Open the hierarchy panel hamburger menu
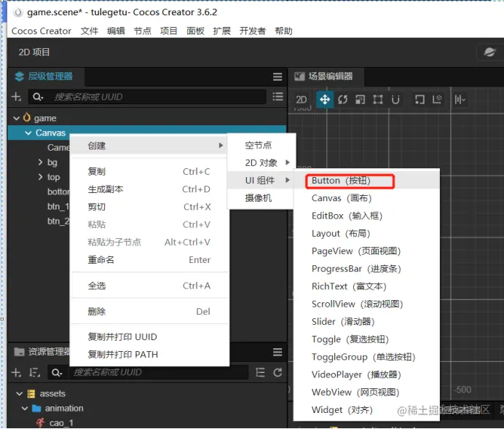 [277, 76]
